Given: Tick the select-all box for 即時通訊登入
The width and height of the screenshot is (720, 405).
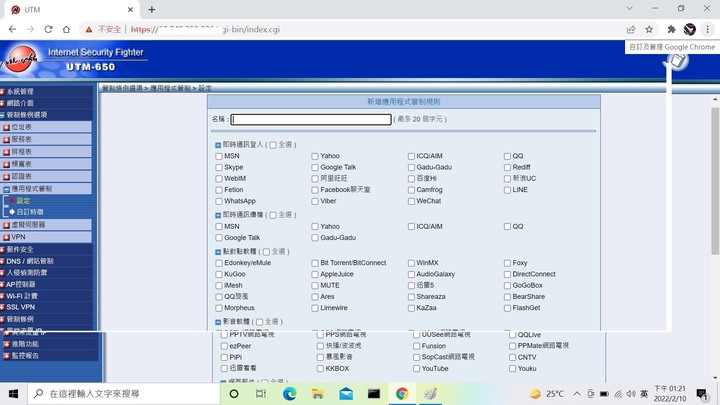Looking at the screenshot, I should [x=273, y=145].
